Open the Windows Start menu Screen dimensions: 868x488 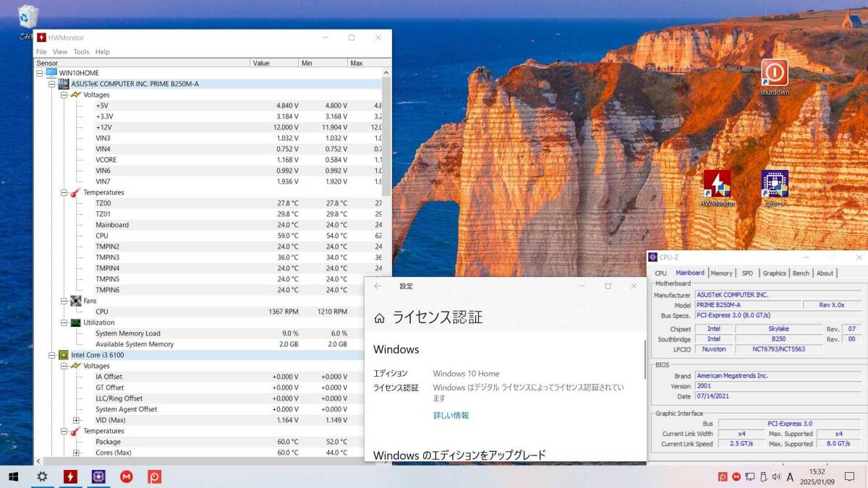coord(14,476)
